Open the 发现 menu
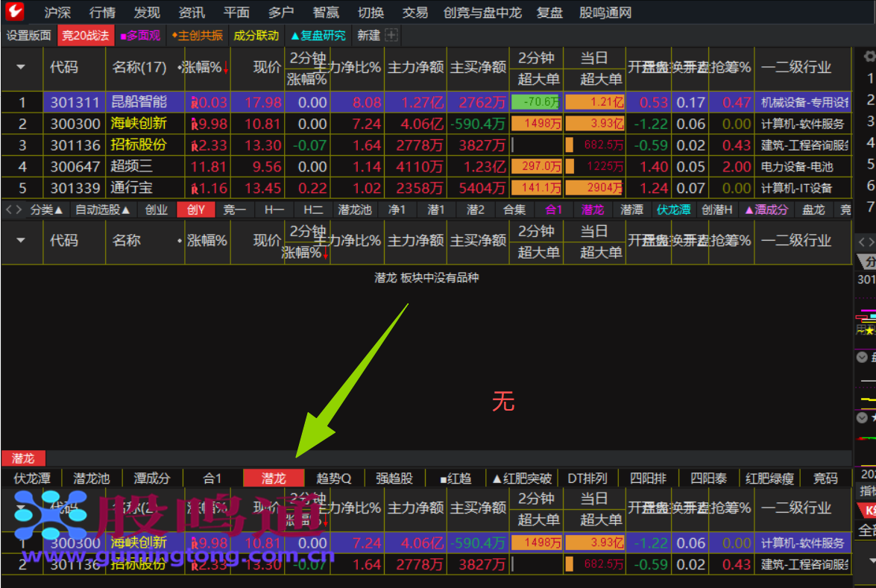Image resolution: width=876 pixels, height=588 pixels. coord(147,12)
